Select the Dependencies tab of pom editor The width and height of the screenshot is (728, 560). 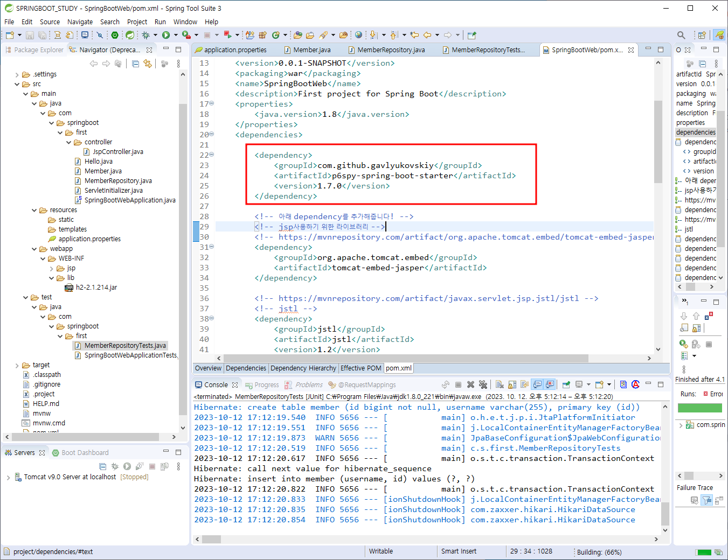pyautogui.click(x=246, y=368)
